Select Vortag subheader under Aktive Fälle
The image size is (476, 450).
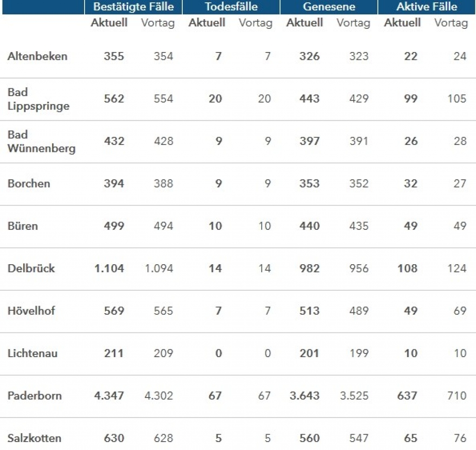tap(451, 23)
